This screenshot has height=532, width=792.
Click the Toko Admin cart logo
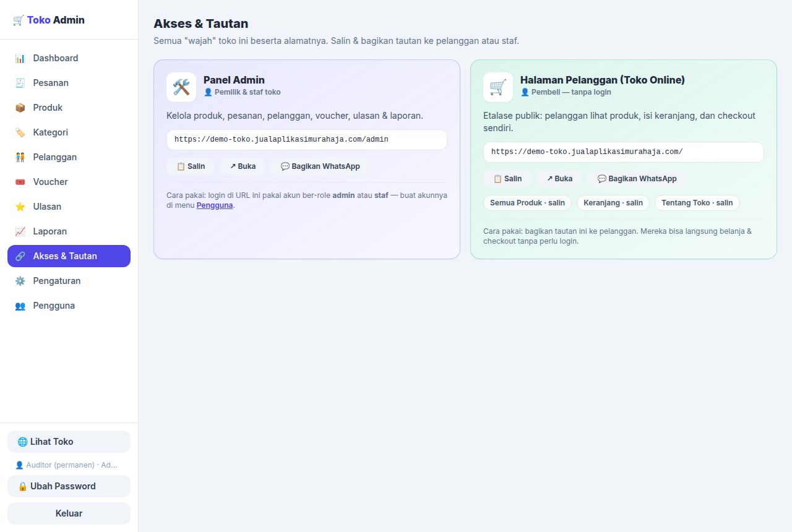coord(18,20)
